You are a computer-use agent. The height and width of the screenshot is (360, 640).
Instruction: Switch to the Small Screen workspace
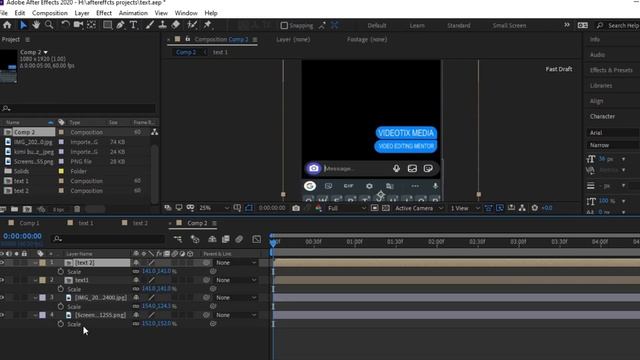click(x=509, y=25)
